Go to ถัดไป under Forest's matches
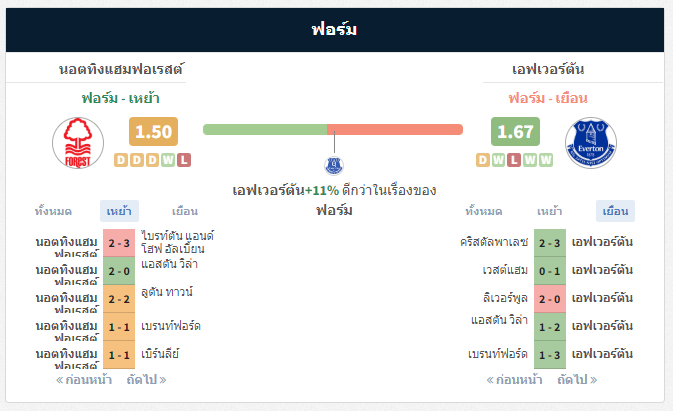Viewport: 673px width, 411px height. 146,380
